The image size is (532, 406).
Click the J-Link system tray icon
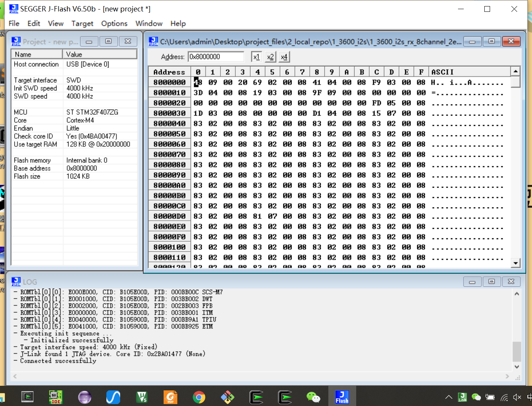(x=463, y=397)
